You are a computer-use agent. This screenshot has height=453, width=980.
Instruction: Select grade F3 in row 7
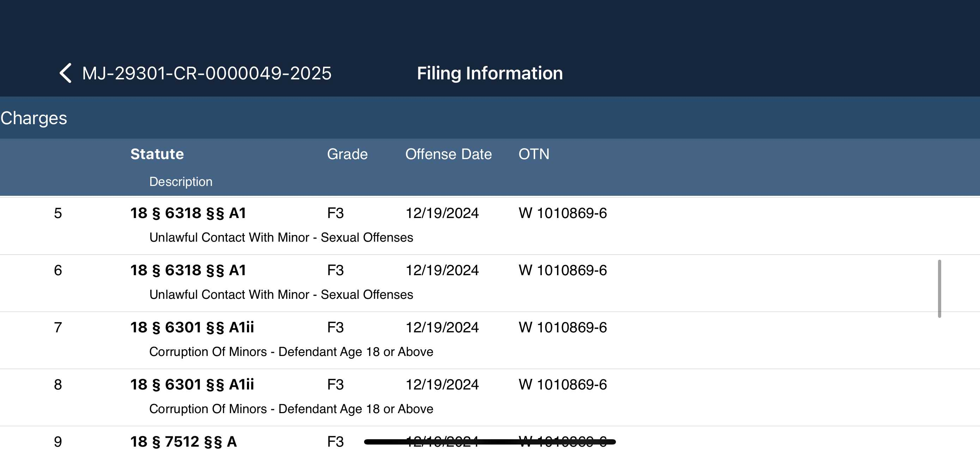[x=335, y=327]
